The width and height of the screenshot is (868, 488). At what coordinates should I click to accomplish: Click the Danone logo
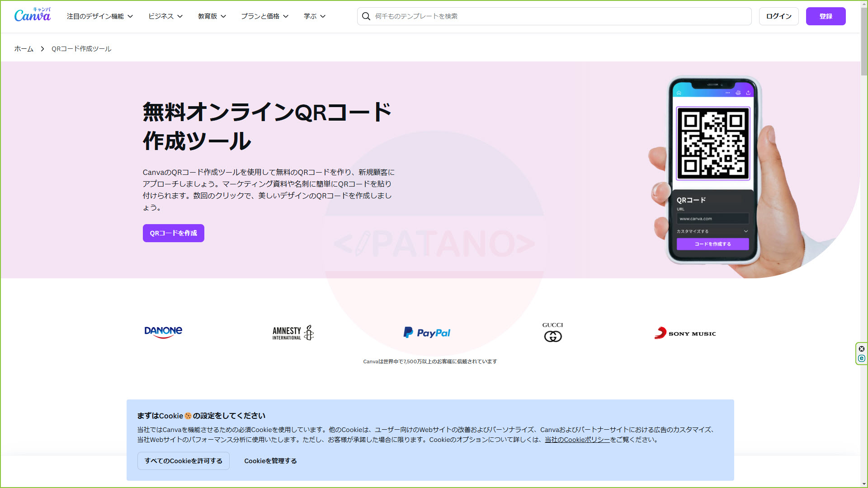click(163, 333)
